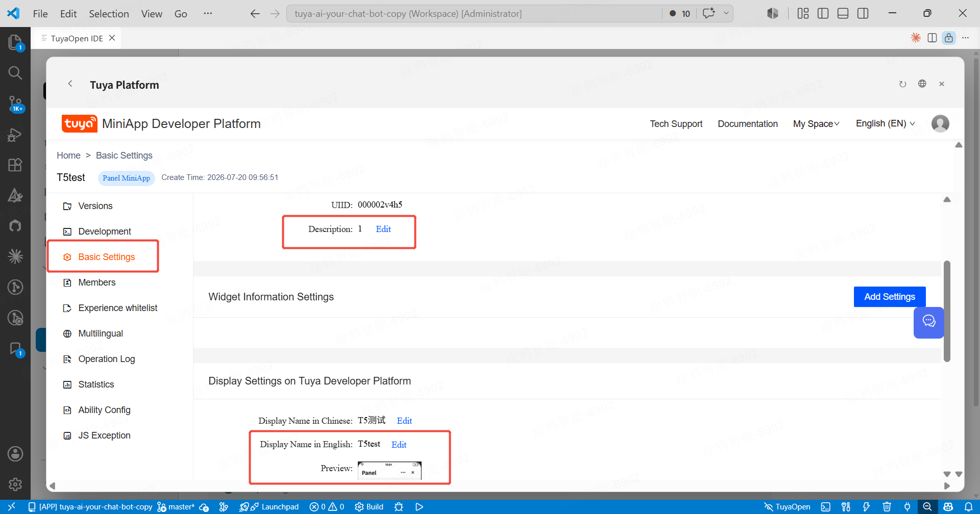Click the master branch status bar item
The width and height of the screenshot is (980, 514).
point(176,507)
